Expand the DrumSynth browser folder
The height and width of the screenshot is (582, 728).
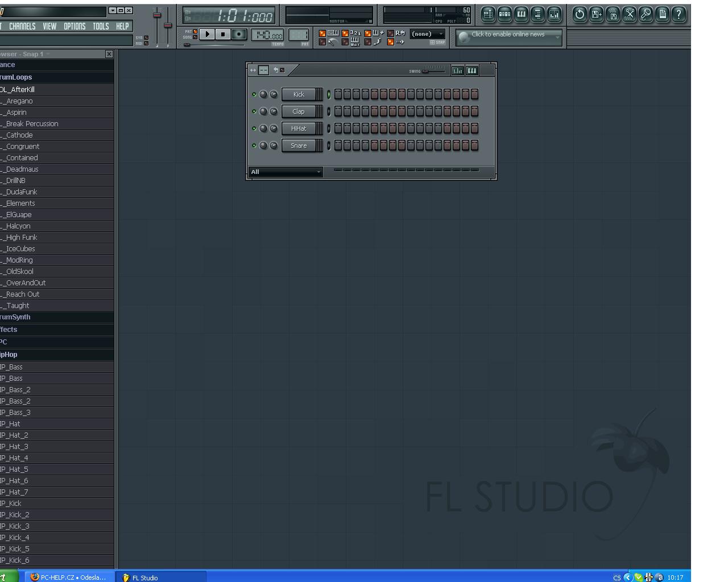click(57, 317)
